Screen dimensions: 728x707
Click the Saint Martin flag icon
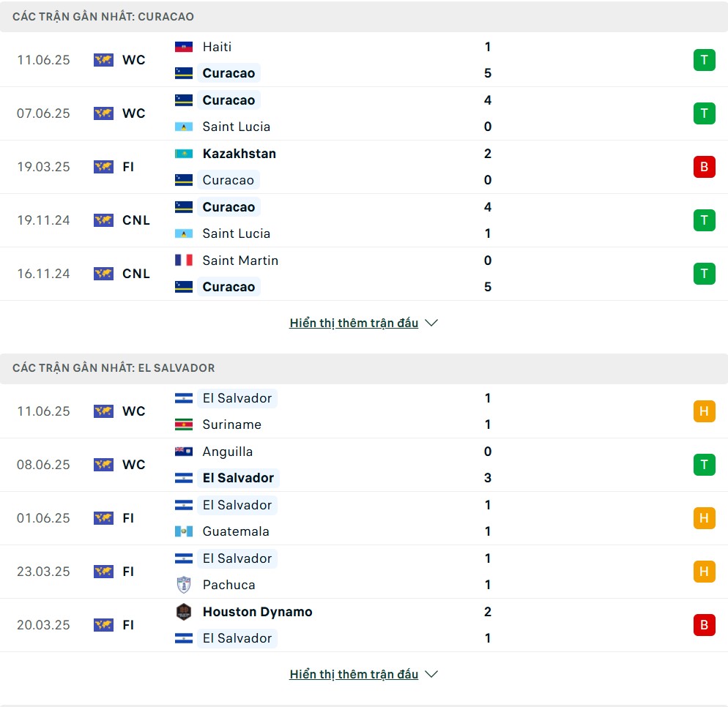click(183, 261)
